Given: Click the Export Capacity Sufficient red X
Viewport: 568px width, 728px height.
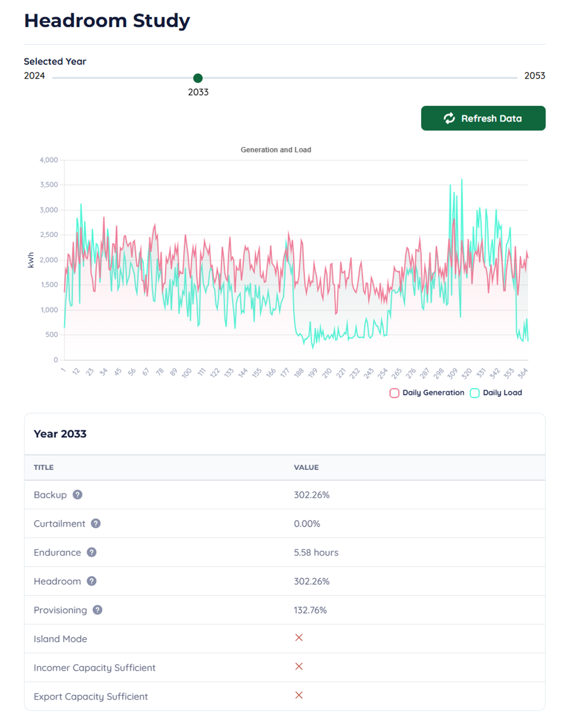Looking at the screenshot, I should tap(299, 695).
